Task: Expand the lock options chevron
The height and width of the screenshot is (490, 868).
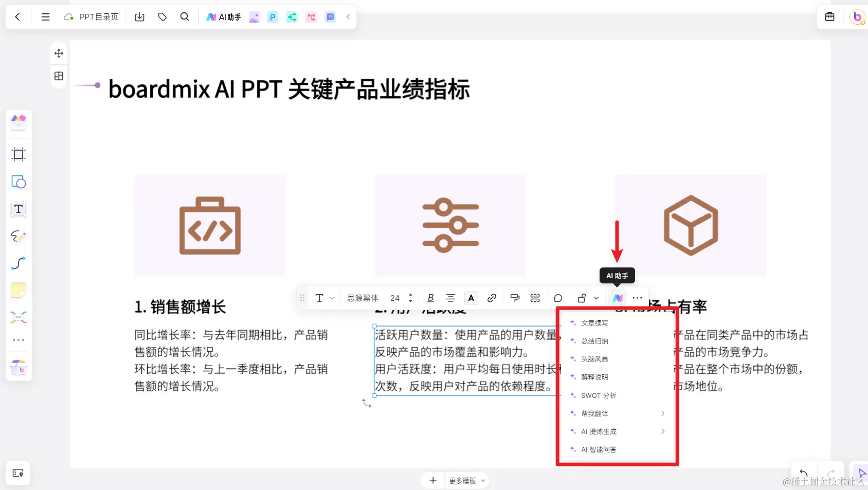Action: point(596,298)
